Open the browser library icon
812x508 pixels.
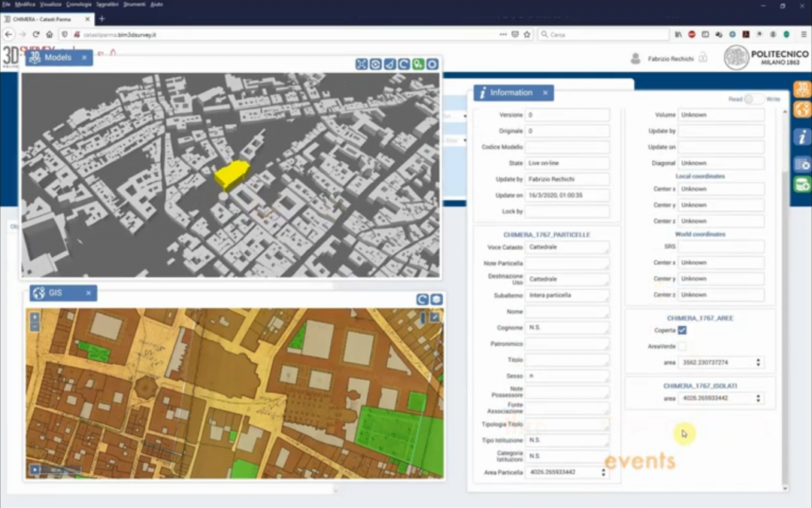coord(678,34)
